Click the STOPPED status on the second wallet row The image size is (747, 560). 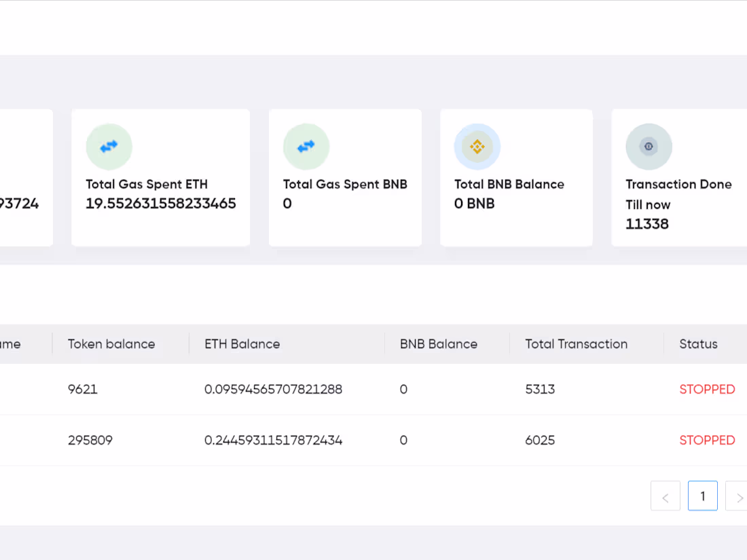tap(708, 440)
